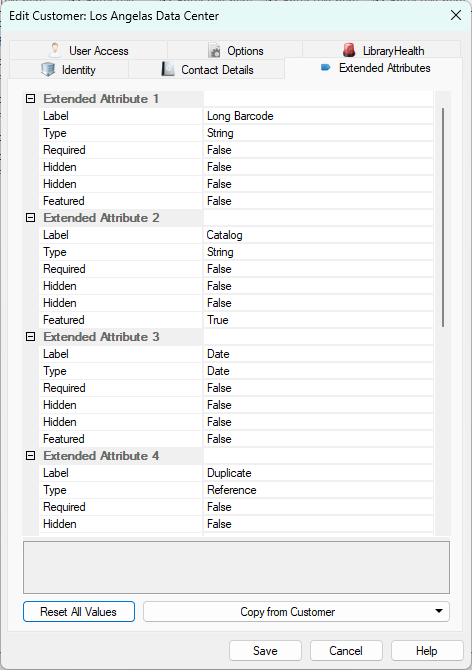Screen dimensions: 472x670
Task: Click the red LibraryHealth siren icon
Action: pos(349,50)
